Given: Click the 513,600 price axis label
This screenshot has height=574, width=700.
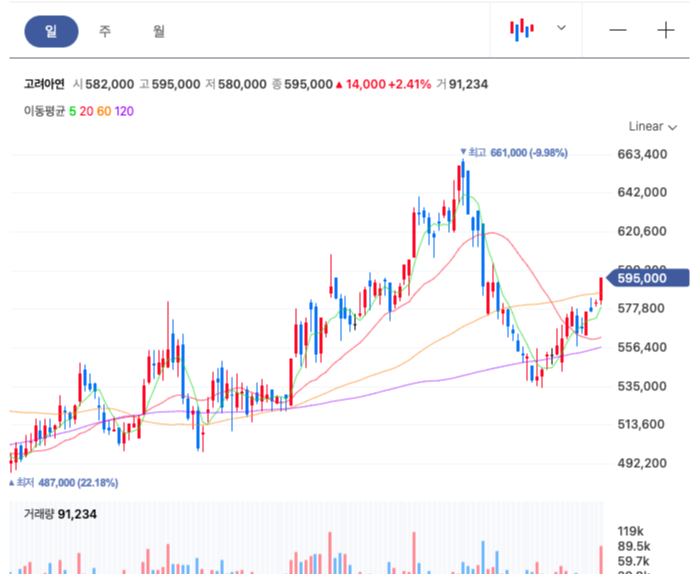Looking at the screenshot, I should [641, 424].
